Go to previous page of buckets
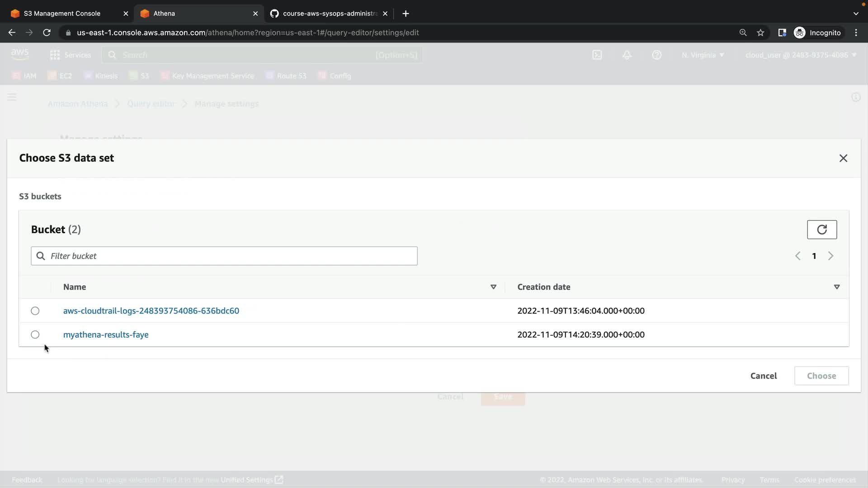The width and height of the screenshot is (868, 488). pyautogui.click(x=797, y=256)
